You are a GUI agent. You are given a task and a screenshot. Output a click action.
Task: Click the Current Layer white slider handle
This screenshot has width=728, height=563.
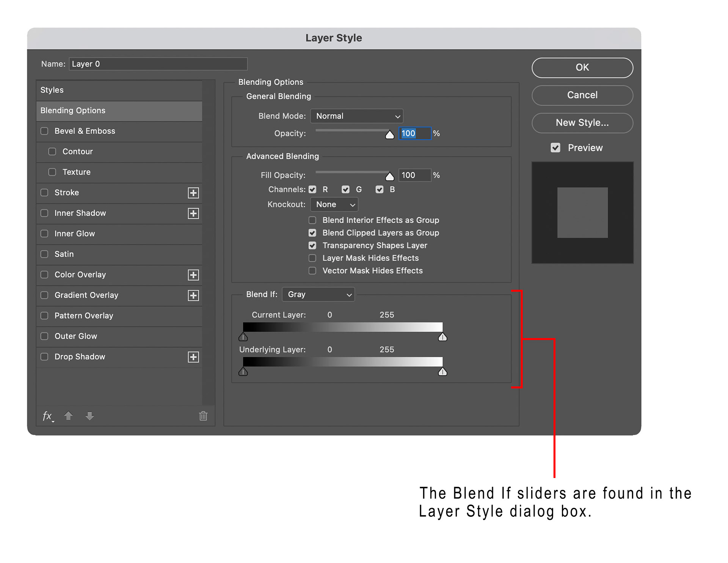(442, 337)
